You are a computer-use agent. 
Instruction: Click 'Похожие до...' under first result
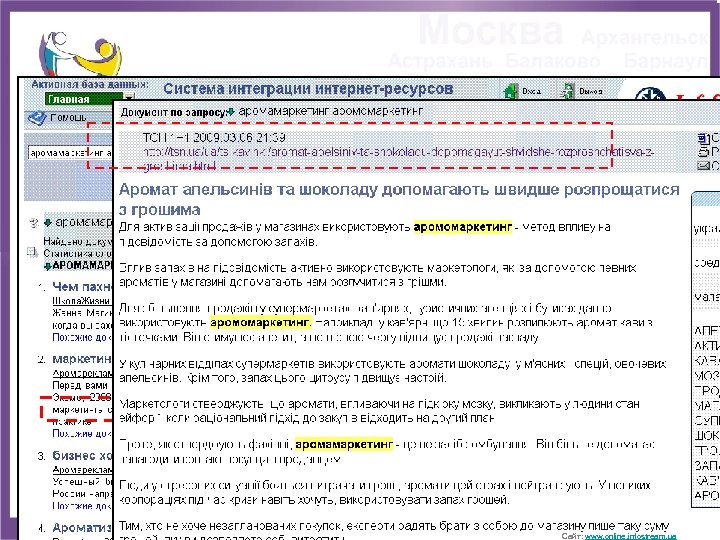pos(82,337)
